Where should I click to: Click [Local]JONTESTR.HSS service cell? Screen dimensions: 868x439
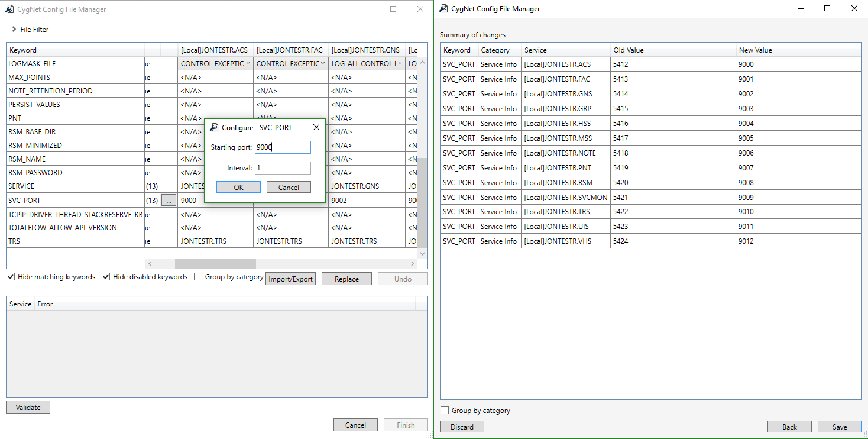click(x=566, y=124)
